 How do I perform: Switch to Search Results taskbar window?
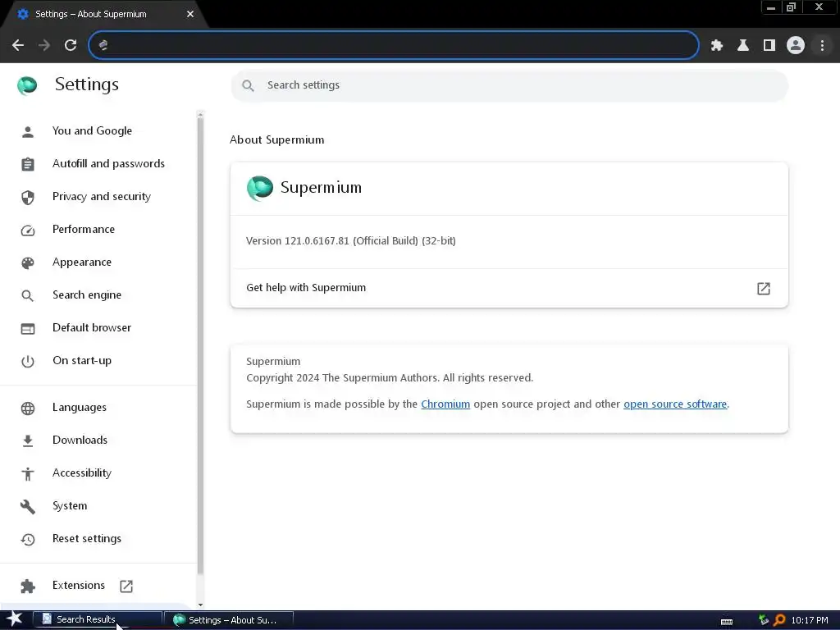(x=98, y=620)
